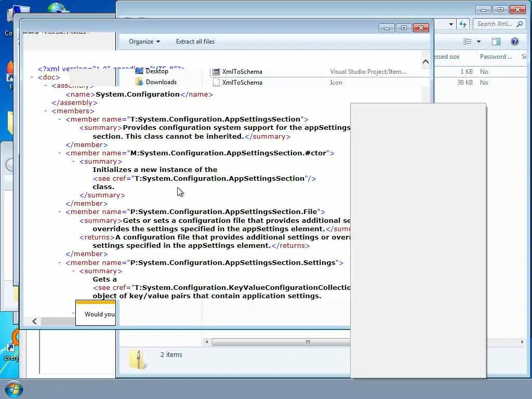Click left arrow of XML viewer horizontal scrollbar

[34, 321]
